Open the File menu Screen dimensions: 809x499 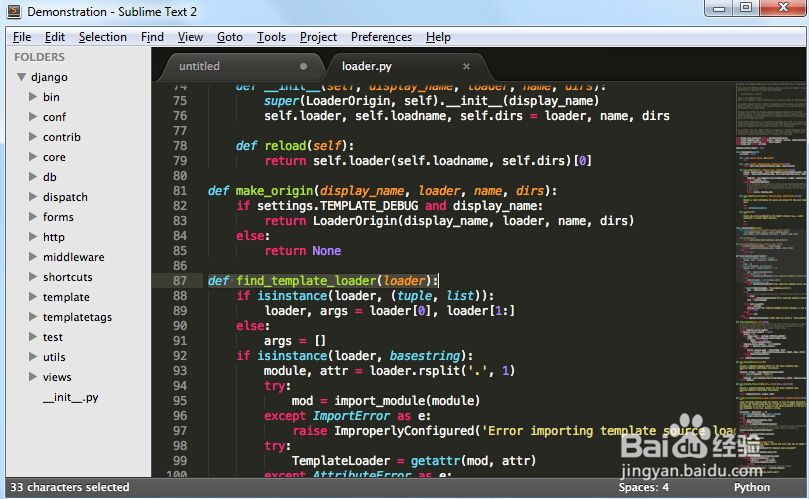click(22, 37)
